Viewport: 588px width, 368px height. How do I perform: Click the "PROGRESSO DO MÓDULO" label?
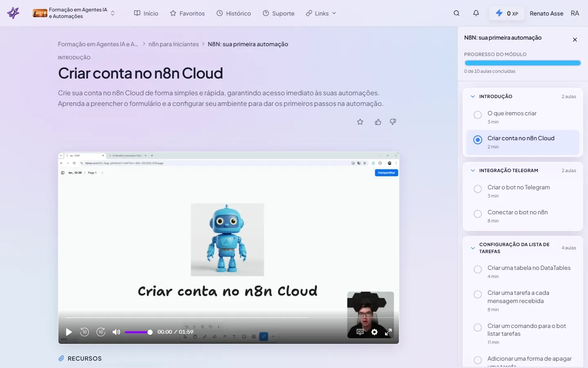coord(495,54)
